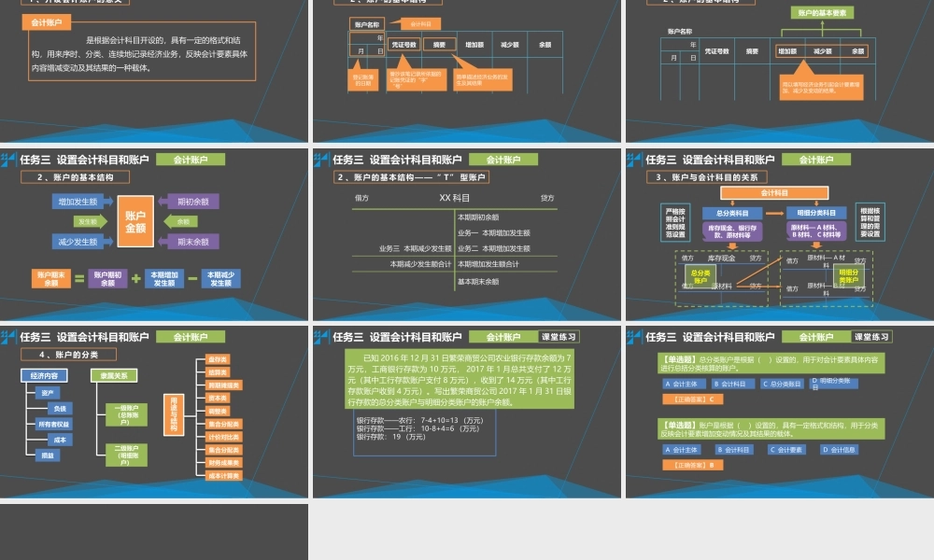This screenshot has height=560, width=934.
Task: Select option A 会计主体 in first question
Action: coord(685,384)
